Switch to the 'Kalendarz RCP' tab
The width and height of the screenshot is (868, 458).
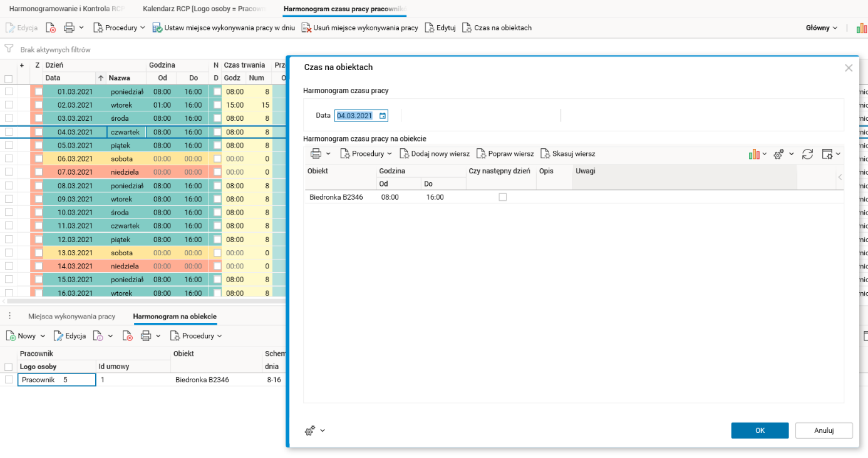pyautogui.click(x=205, y=9)
